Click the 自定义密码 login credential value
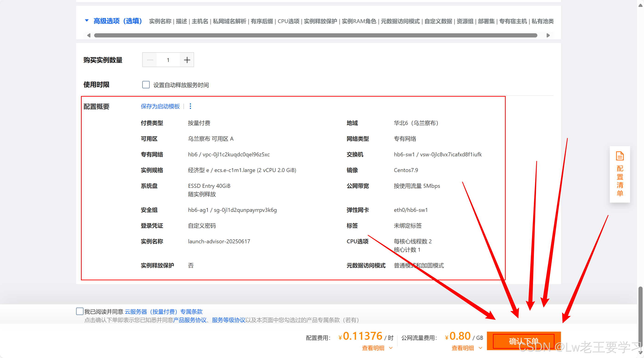Screen dimensions: 644x358 (202, 226)
